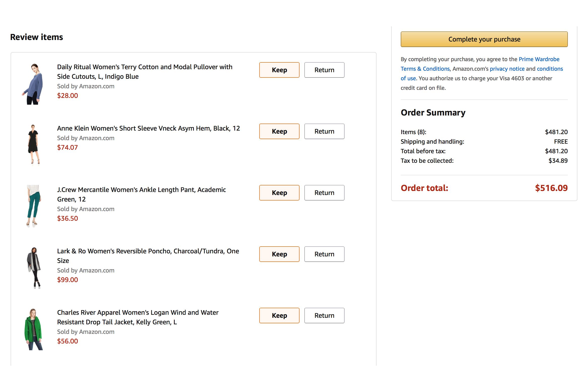Click the gray poncho product thumbnail

[34, 268]
